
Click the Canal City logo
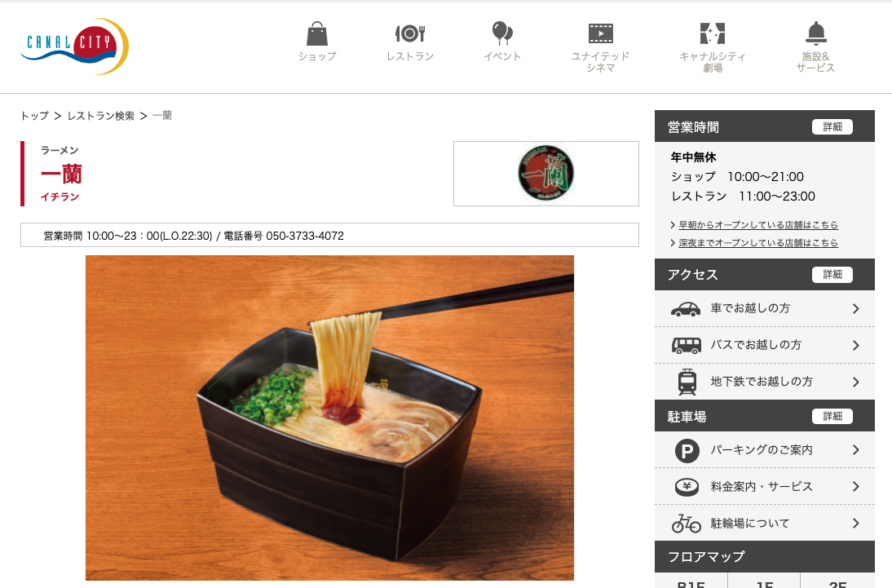[x=74, y=46]
